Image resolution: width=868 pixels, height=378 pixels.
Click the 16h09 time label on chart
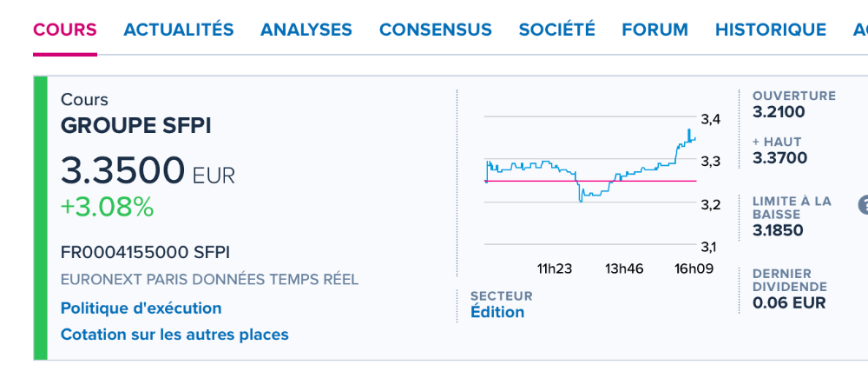694,269
